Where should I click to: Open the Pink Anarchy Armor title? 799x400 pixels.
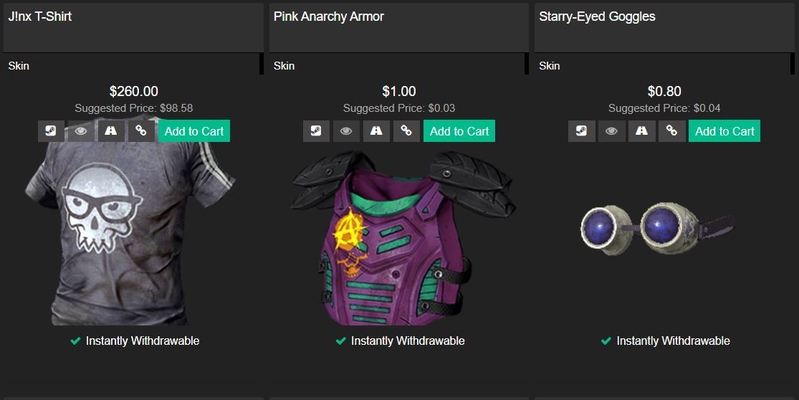tap(329, 16)
